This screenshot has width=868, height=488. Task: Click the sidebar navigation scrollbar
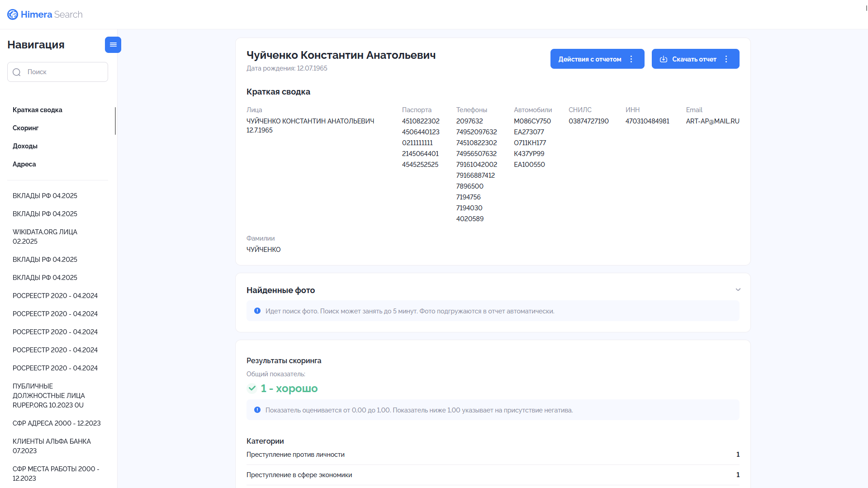[x=115, y=121]
